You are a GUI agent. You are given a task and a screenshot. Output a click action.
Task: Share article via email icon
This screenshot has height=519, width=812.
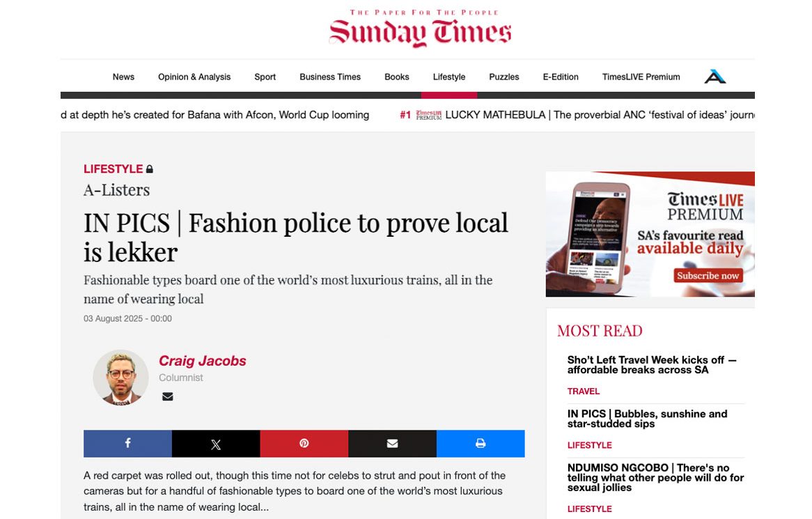point(392,444)
